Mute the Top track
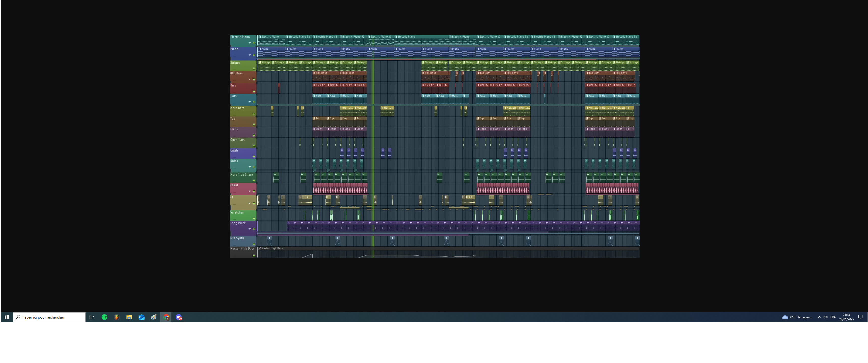The image size is (868, 363). coord(254,125)
